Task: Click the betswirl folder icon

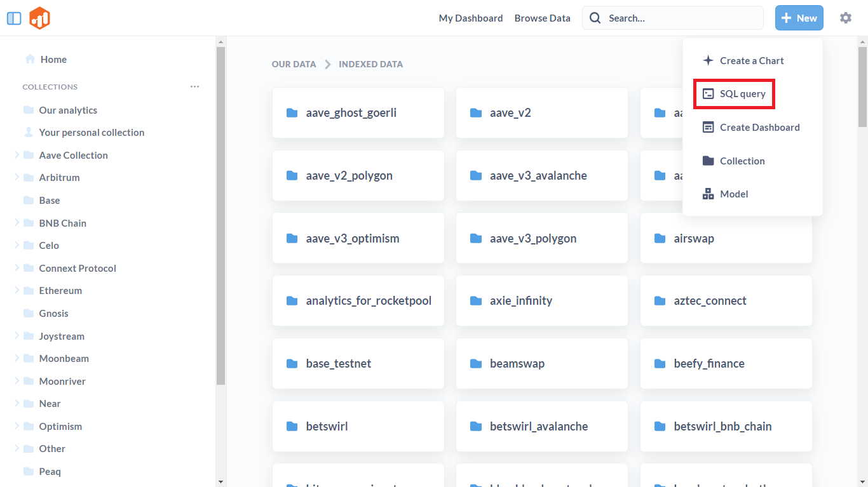Action: [292, 427]
